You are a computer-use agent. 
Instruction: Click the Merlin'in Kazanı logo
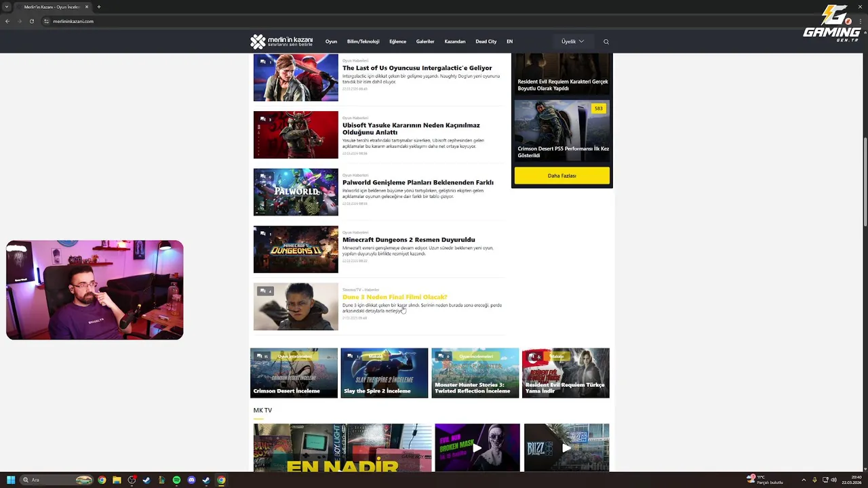tap(281, 42)
